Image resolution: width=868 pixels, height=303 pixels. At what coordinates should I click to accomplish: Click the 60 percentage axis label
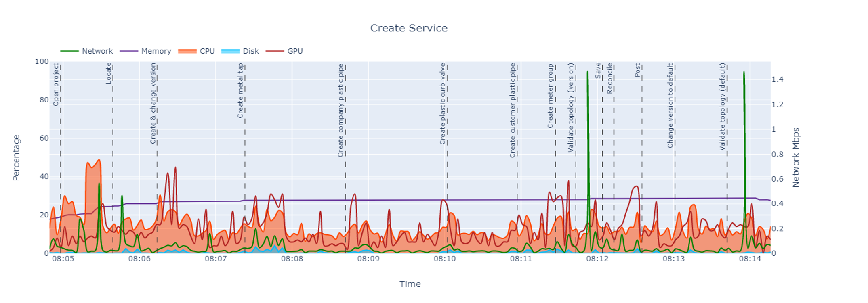click(44, 138)
